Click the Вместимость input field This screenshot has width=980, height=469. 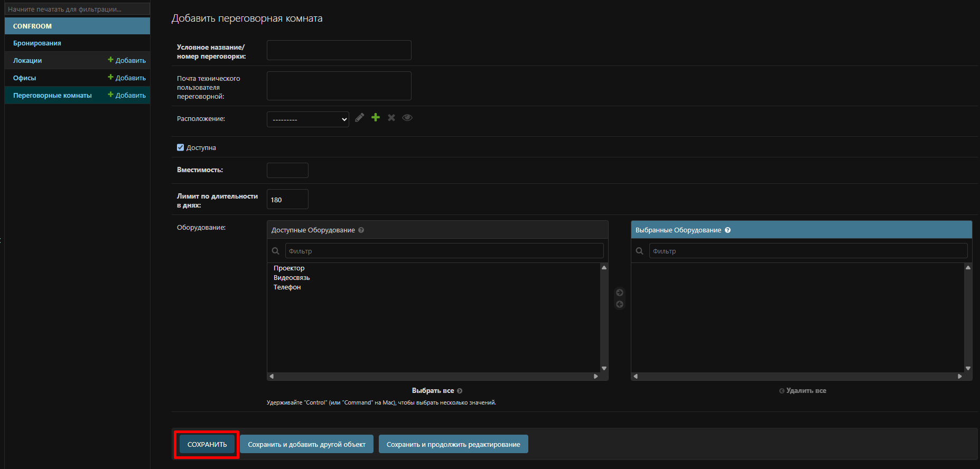pos(287,171)
